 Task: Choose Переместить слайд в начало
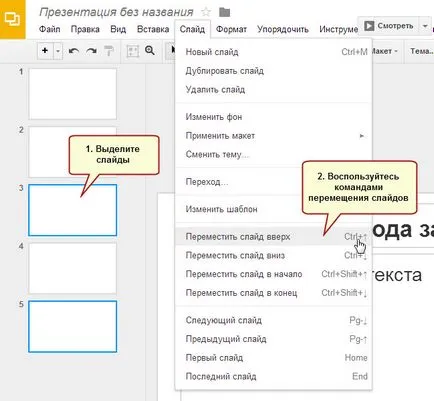[x=273, y=274]
